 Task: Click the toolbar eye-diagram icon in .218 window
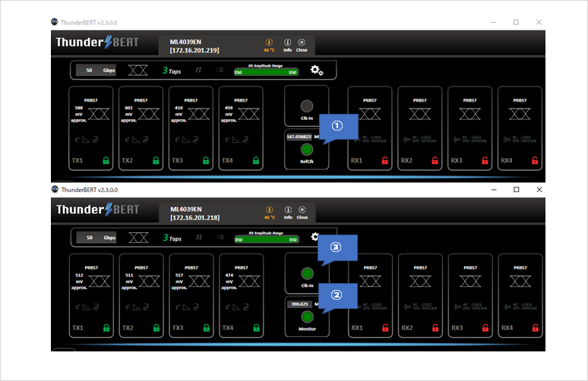(138, 238)
